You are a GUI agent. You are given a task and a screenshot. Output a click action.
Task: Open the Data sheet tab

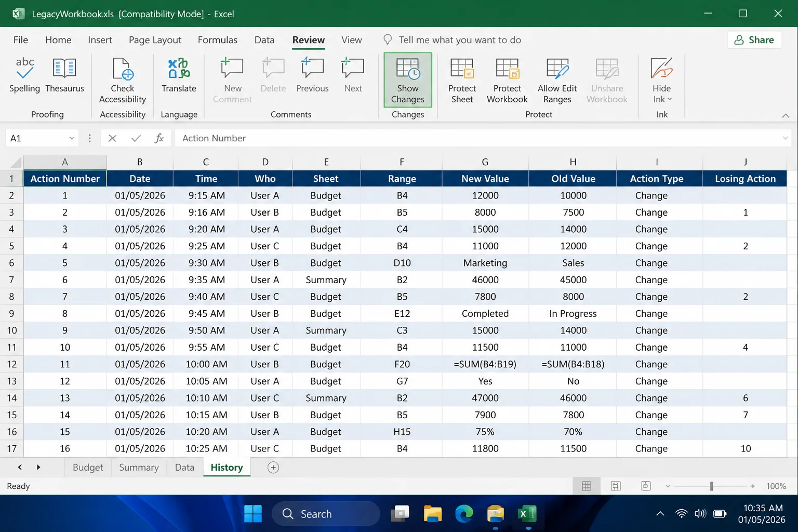(x=184, y=468)
